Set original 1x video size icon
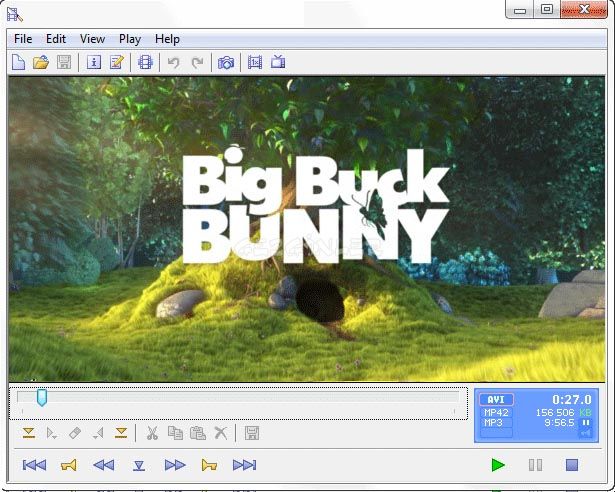The image size is (615, 492). pos(255,62)
